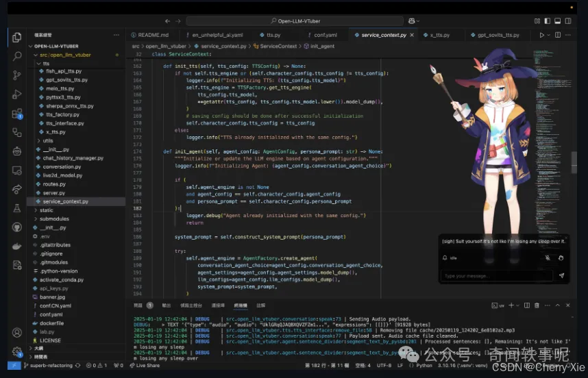Split the editor to the right
588x378 pixels.
[x=558, y=35]
